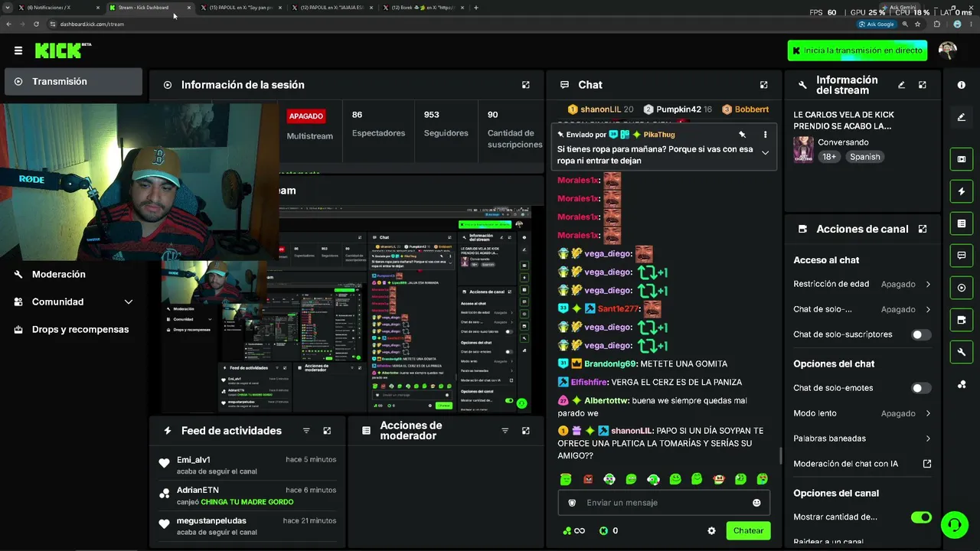This screenshot has height=551, width=980.
Task: Click the browser back arrow
Action: pyautogui.click(x=8, y=24)
